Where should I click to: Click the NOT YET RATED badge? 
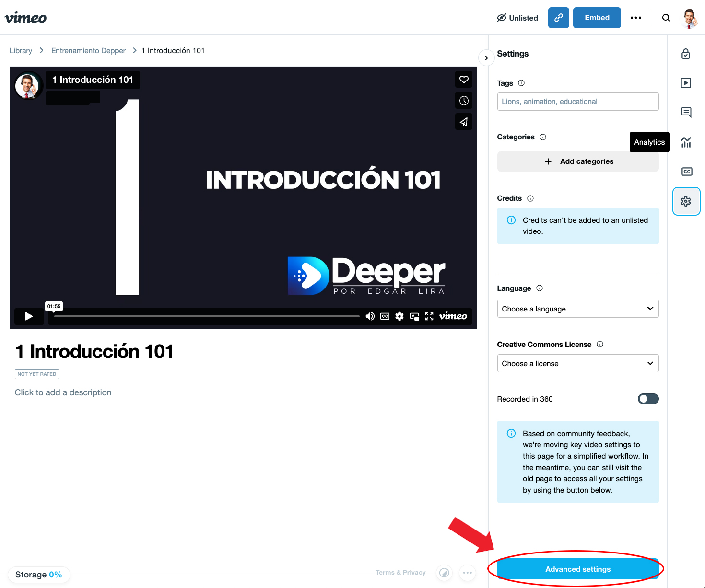point(37,374)
